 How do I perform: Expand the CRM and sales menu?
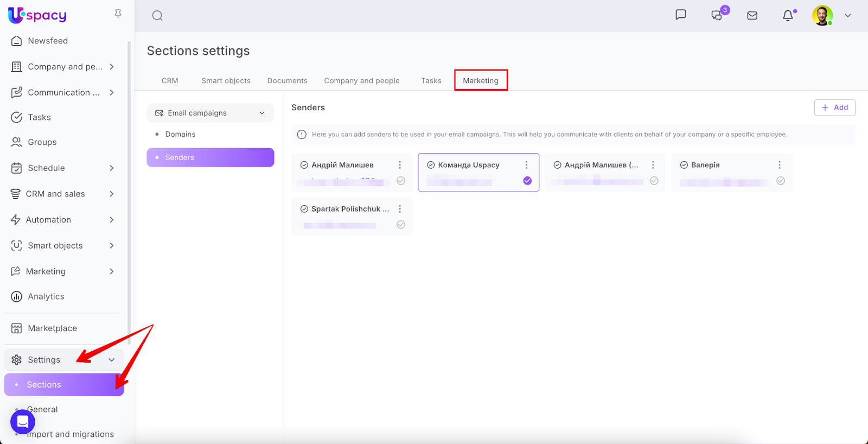[x=112, y=194]
